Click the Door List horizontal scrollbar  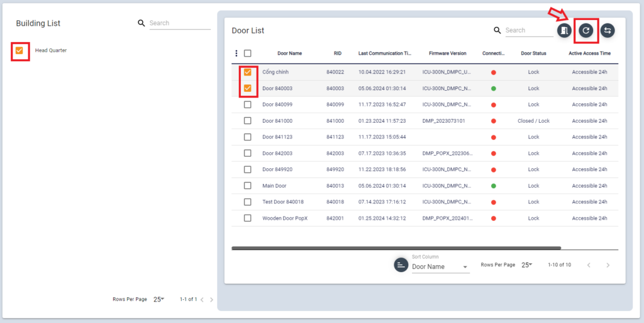click(x=396, y=249)
